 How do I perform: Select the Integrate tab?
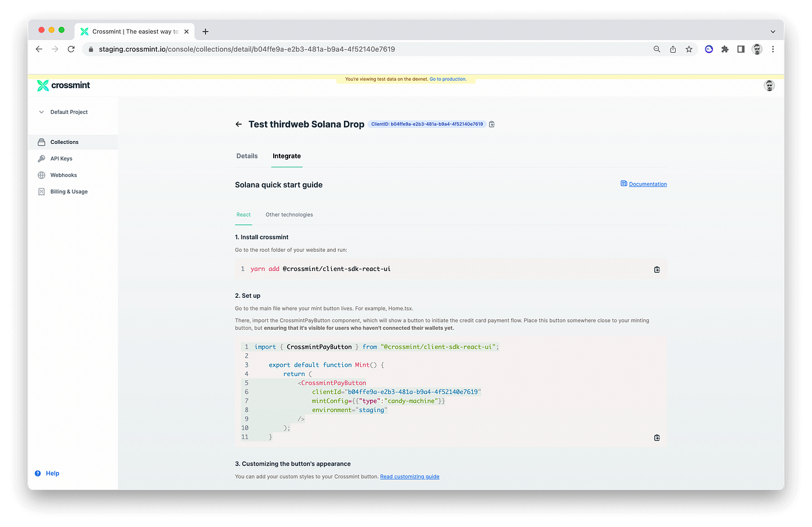(287, 156)
